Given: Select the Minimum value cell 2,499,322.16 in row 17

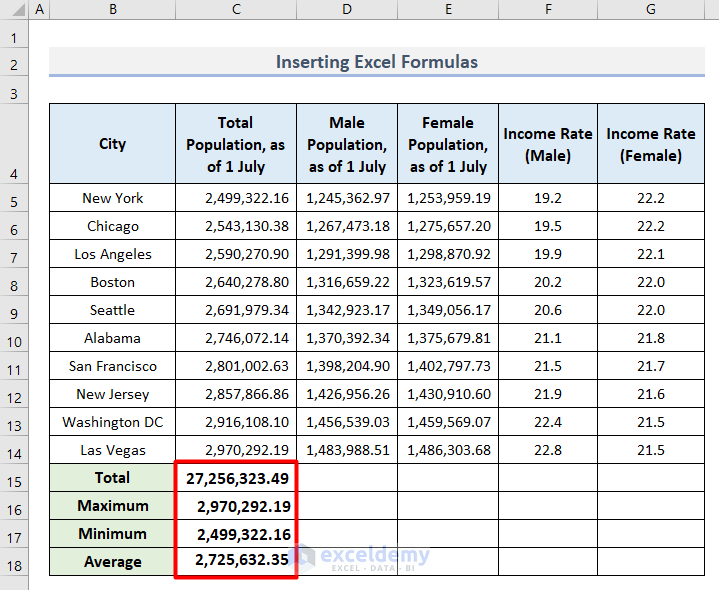Looking at the screenshot, I should [x=236, y=534].
